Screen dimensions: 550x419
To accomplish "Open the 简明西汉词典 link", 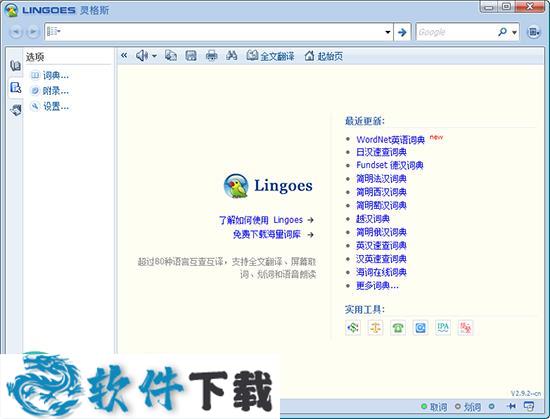I will coord(381,192).
